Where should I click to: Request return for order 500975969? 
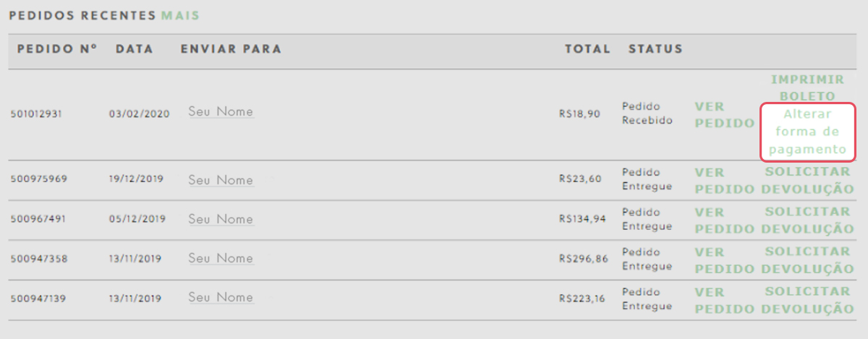(807, 181)
